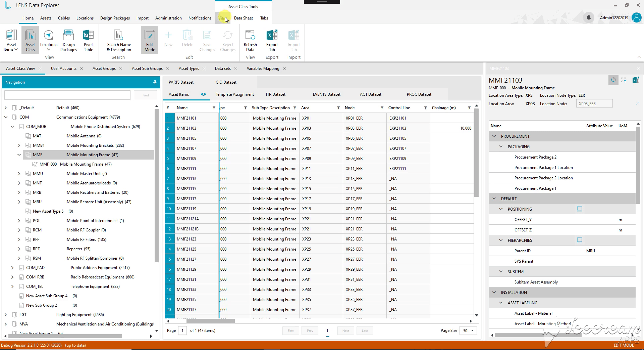644x350 pixels.
Task: Select MMF_000 Mobile Mounting Frame tree item
Action: (75, 164)
